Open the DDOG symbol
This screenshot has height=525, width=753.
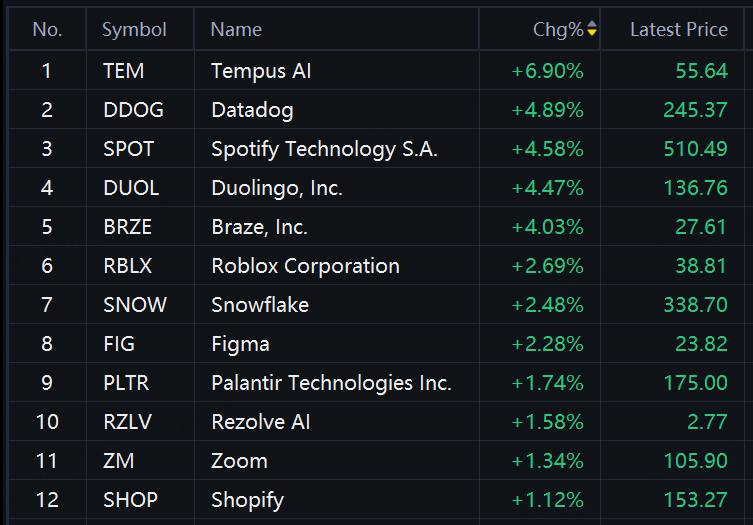pyautogui.click(x=134, y=110)
